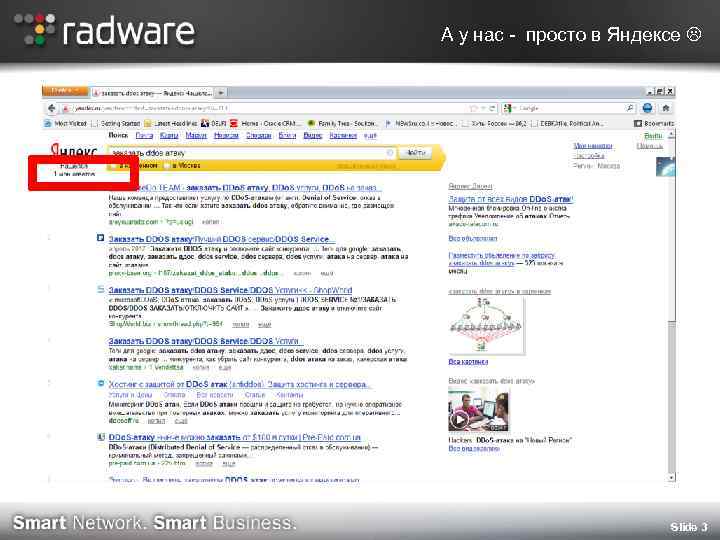Image resolution: width=720 pixels, height=540 pixels.
Task: Click the Найти search button
Action: pos(415,152)
